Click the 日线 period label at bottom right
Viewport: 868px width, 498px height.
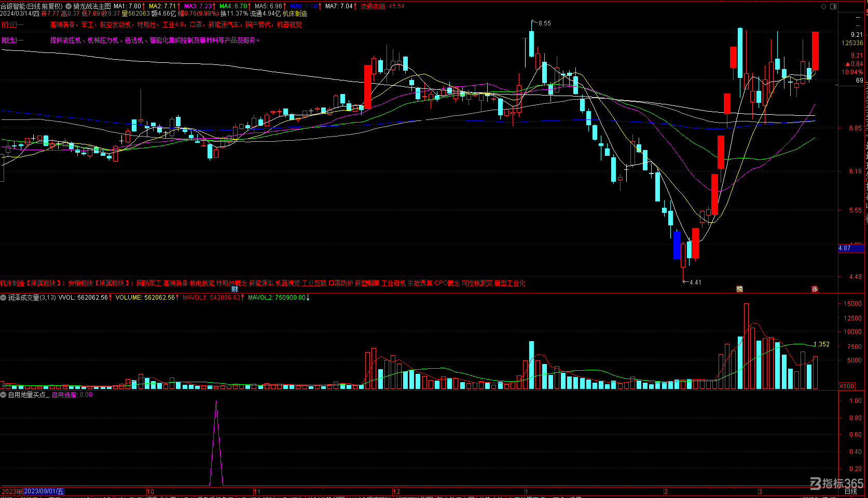(851, 491)
